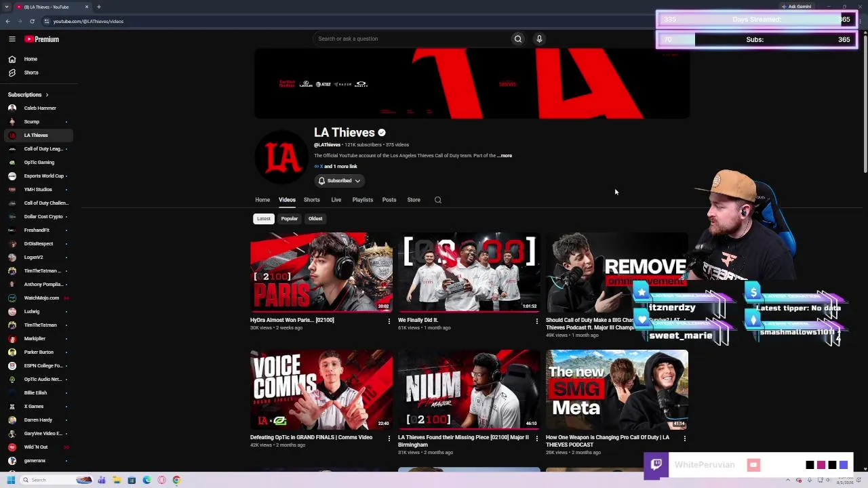The width and height of the screenshot is (868, 488).
Task: Open more options for Missing Piece Birmingham video
Action: tap(537, 439)
